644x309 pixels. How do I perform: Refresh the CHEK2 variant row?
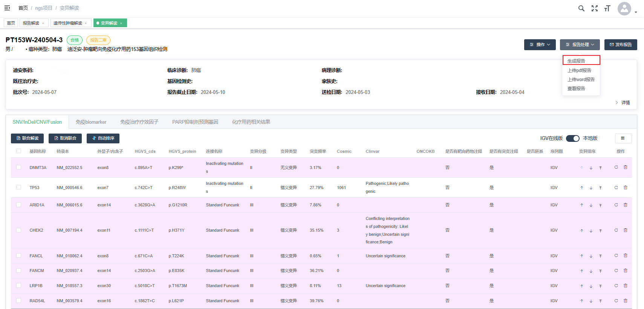coord(616,230)
